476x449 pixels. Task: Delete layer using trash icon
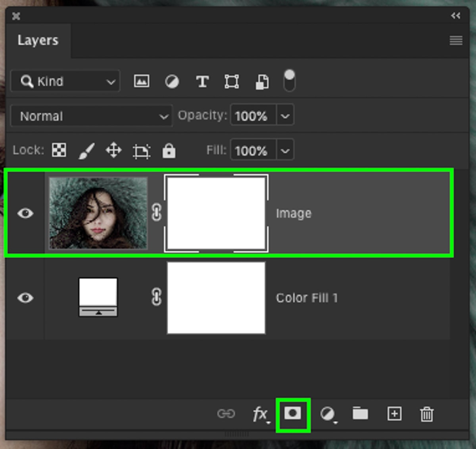tap(426, 414)
